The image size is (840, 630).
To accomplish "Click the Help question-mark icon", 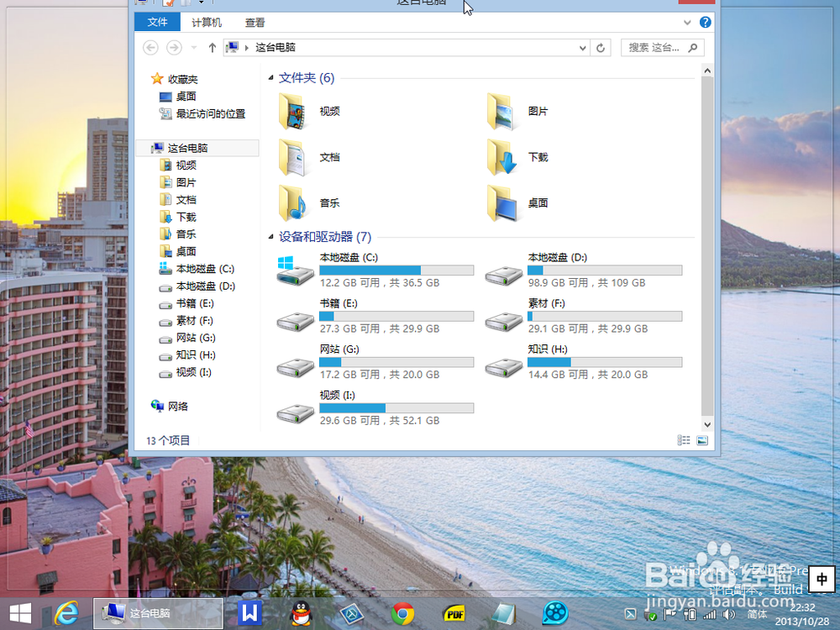I will 704,22.
